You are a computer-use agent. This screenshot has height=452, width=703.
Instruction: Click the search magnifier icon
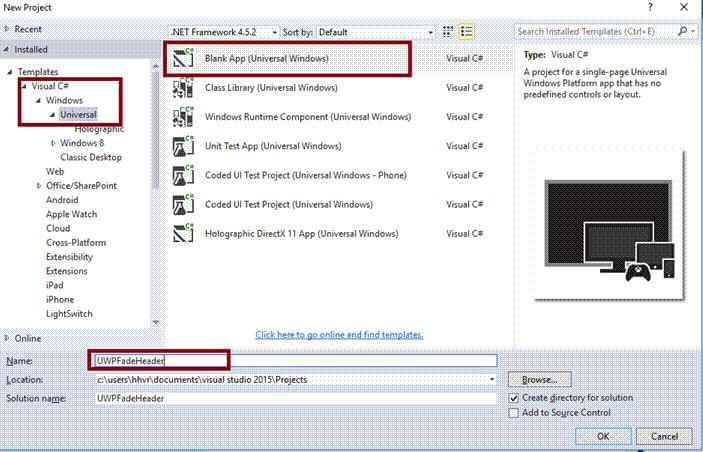(682, 31)
